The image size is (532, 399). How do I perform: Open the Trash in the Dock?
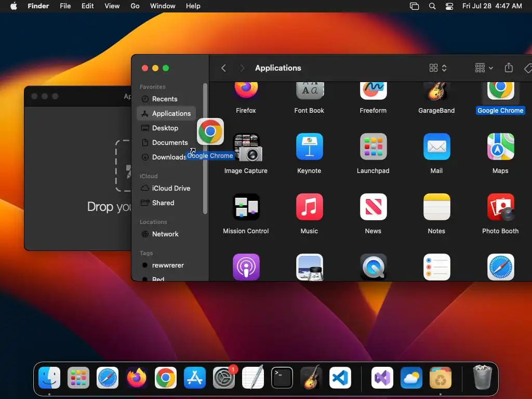point(482,377)
